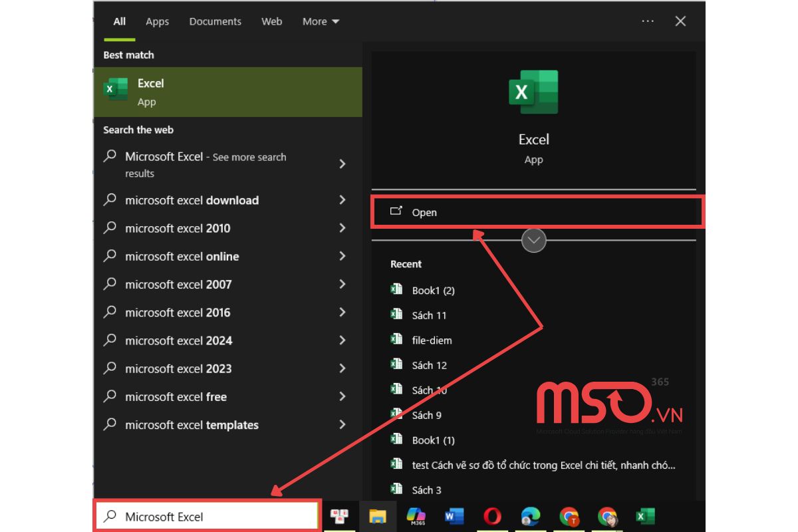Click file icon next to Sách 9
The height and width of the screenshot is (532, 798).
[396, 414]
